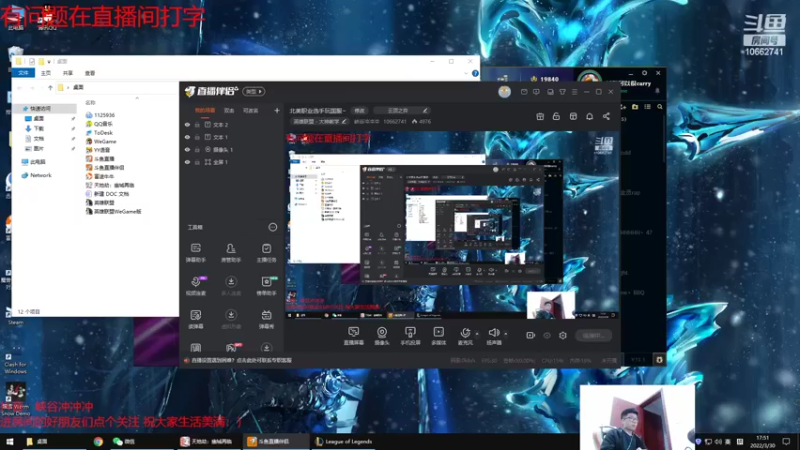This screenshot has height=450, width=800.
Task: Expand Explorer ribbon chevron
Action: pos(466,73)
